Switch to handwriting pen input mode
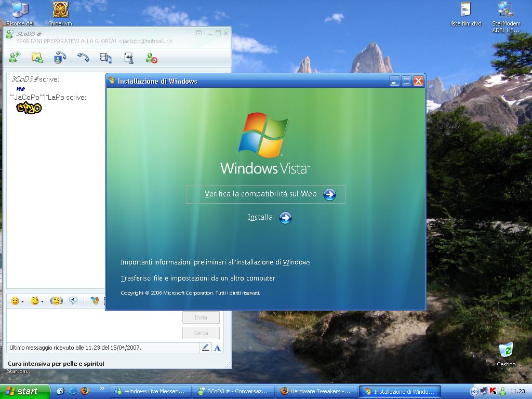 pyautogui.click(x=205, y=348)
